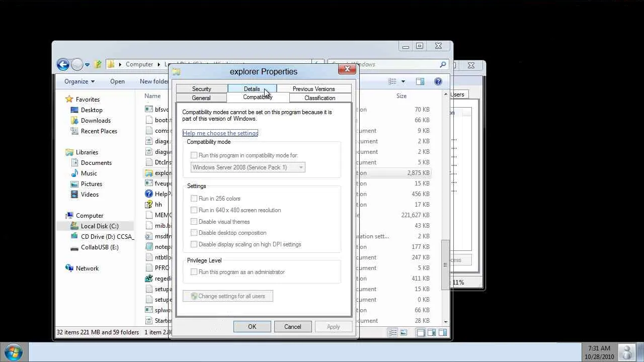
Task: Click the CollabUSB (E:) drive icon
Action: 74,247
